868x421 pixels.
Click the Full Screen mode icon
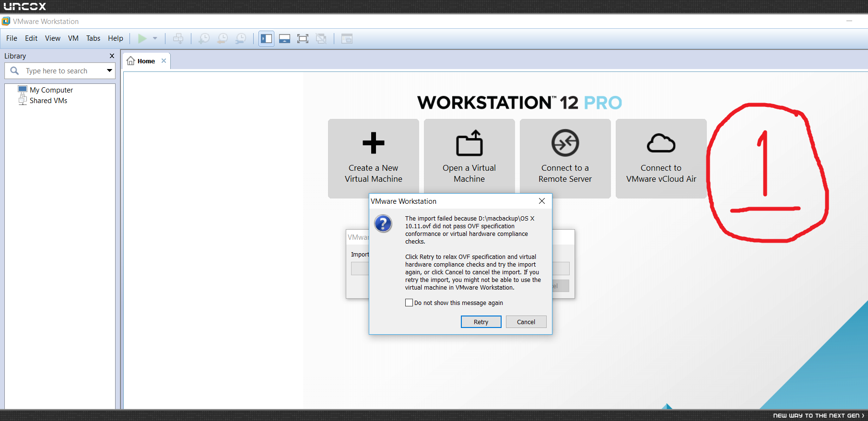tap(303, 38)
